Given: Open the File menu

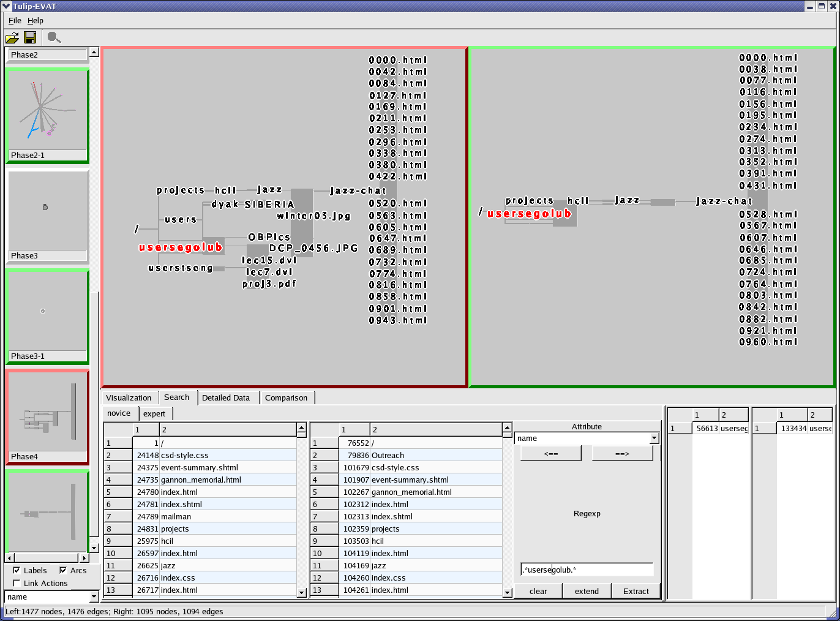Looking at the screenshot, I should pos(15,21).
